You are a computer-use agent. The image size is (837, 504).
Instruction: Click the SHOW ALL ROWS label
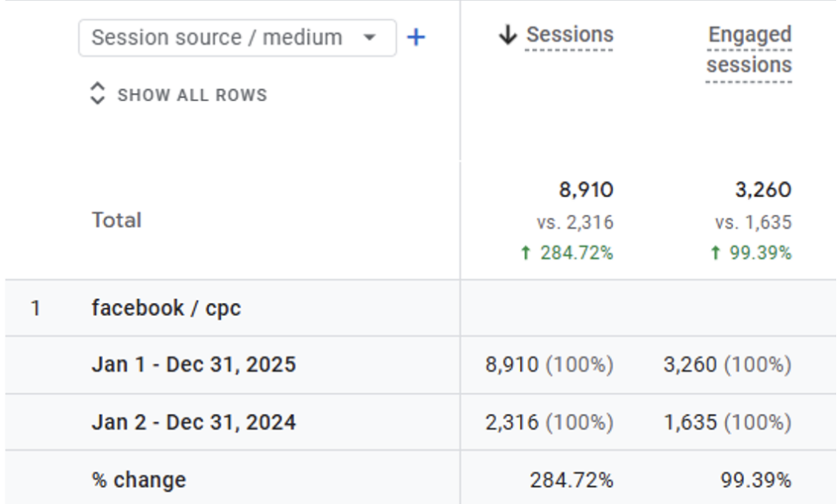(x=192, y=95)
